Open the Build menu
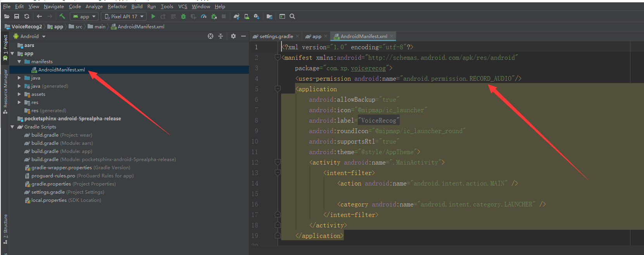 point(137,6)
